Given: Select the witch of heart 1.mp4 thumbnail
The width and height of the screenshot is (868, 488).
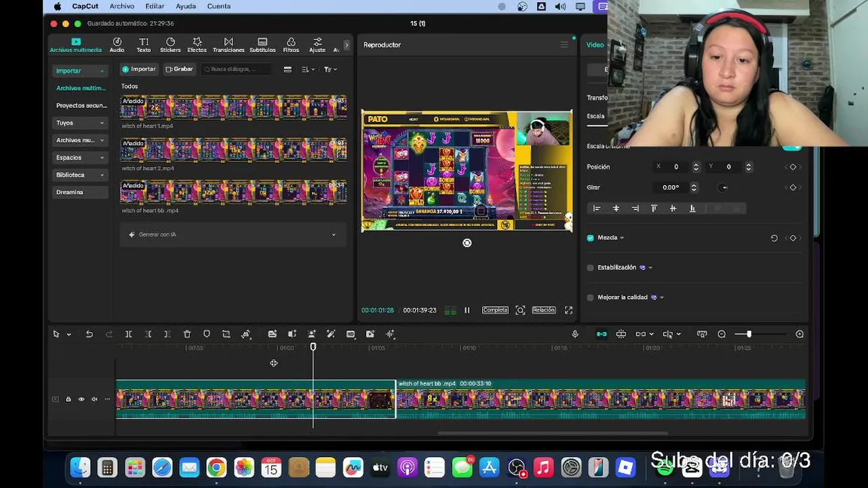Looking at the screenshot, I should (x=233, y=108).
